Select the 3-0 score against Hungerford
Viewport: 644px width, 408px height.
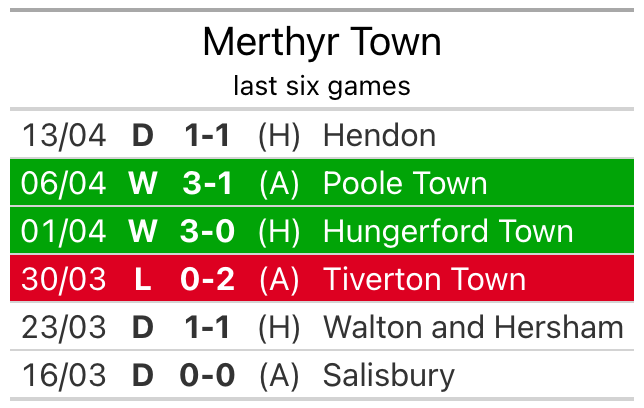pos(208,232)
